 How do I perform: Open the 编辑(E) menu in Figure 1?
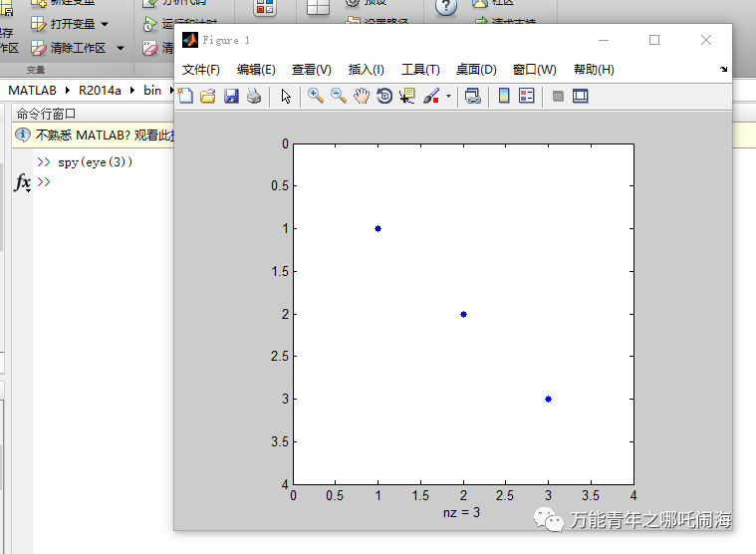256,70
